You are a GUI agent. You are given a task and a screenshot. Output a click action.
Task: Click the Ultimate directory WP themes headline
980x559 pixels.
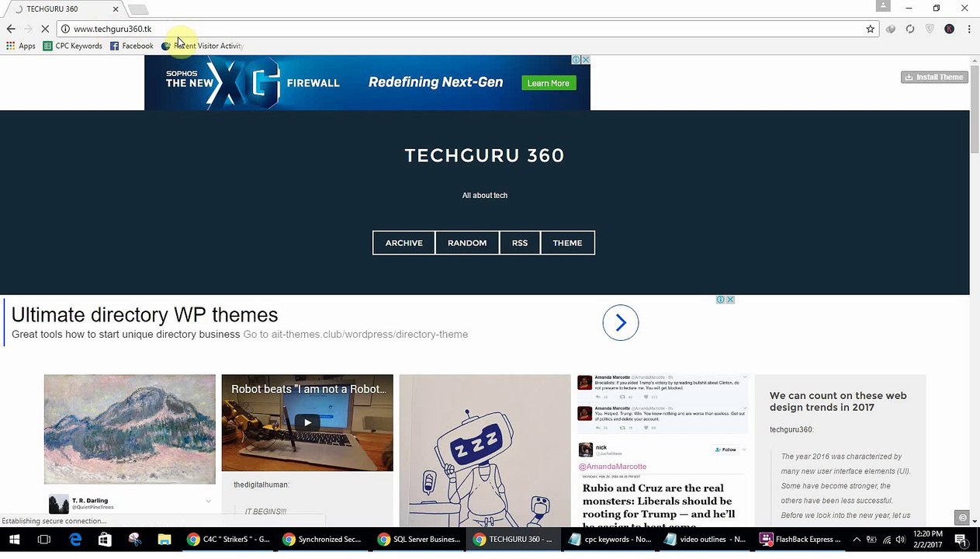tap(144, 314)
